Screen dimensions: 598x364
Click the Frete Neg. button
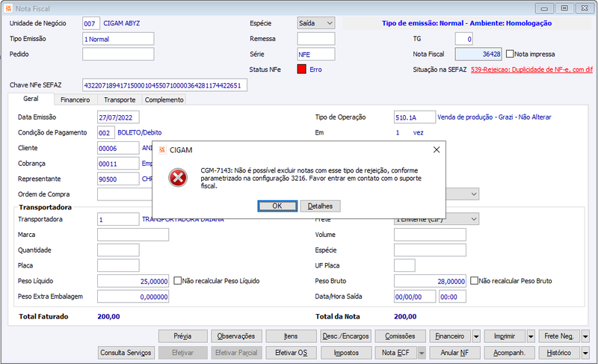click(x=559, y=336)
